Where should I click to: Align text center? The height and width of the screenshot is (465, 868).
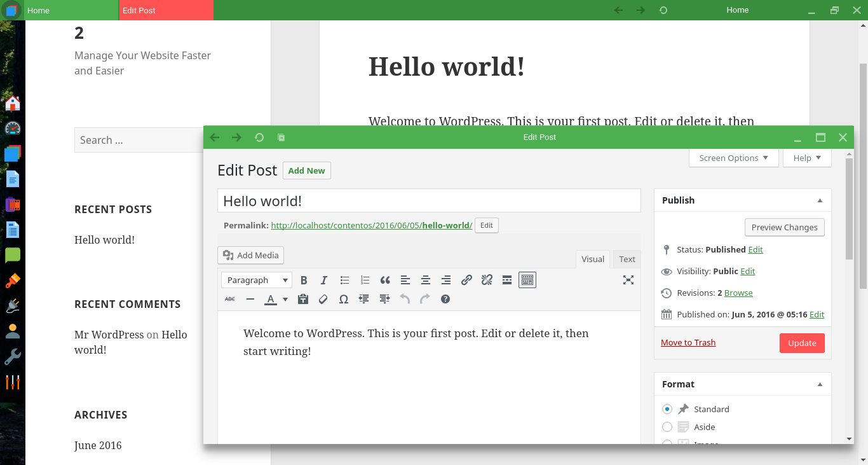[426, 280]
